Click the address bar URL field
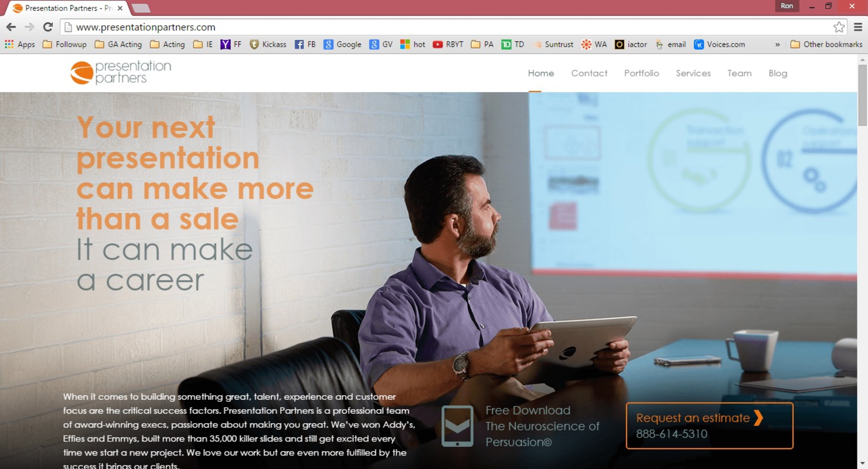 pos(445,27)
